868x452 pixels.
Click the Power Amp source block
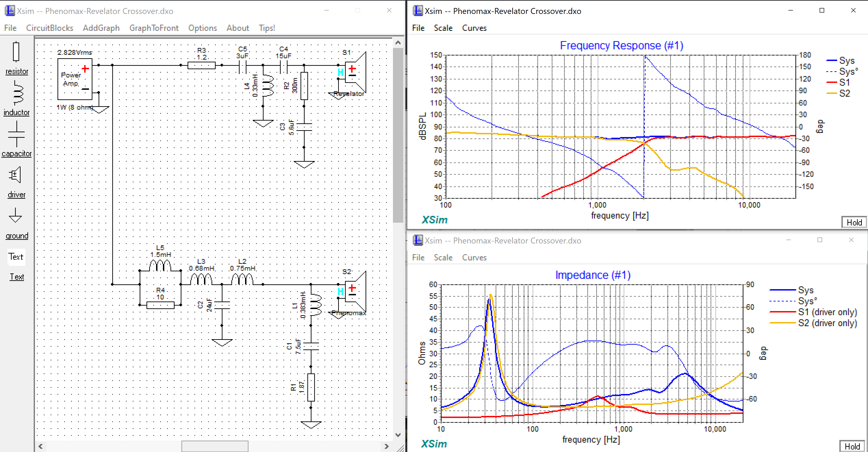pyautogui.click(x=75, y=79)
